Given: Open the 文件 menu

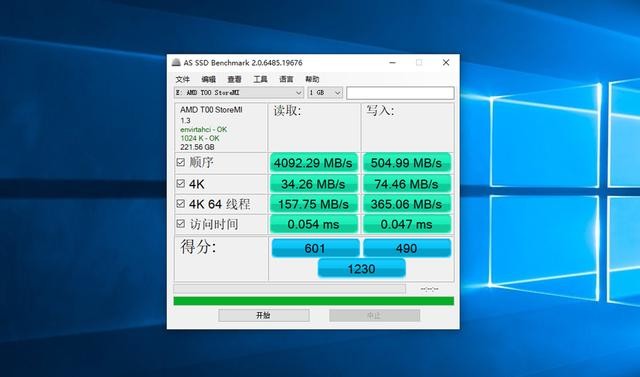Looking at the screenshot, I should (x=182, y=79).
